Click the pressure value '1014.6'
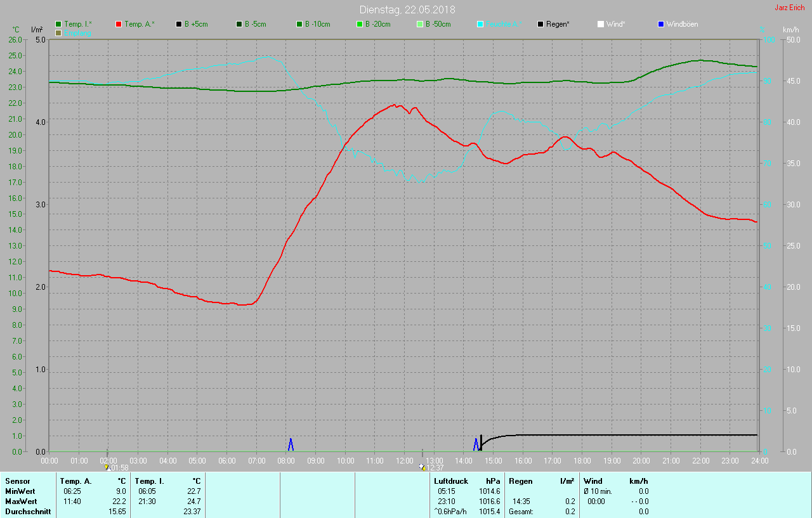This screenshot has width=812, height=518. [x=490, y=491]
